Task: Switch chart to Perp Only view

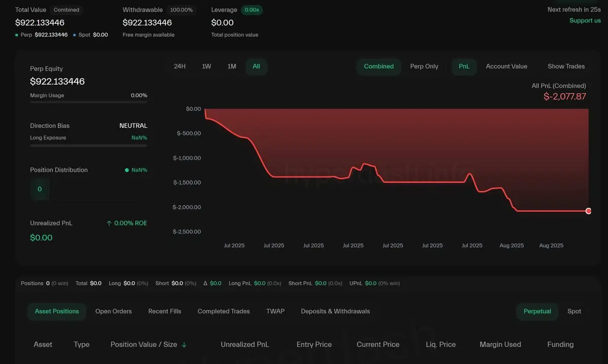Action: point(424,66)
